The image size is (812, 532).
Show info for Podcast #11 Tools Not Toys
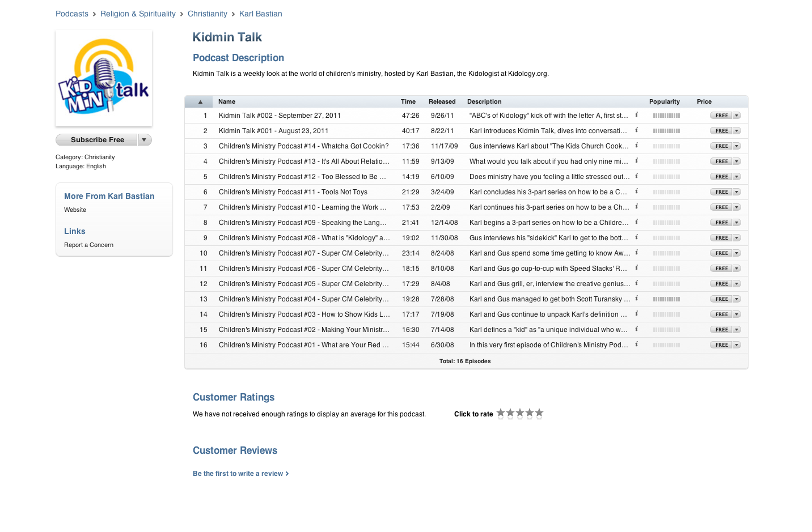(636, 191)
